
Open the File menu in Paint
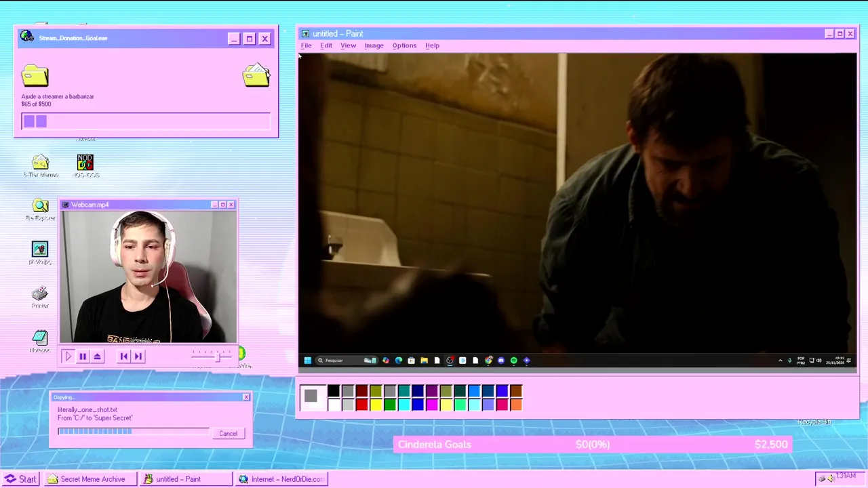click(x=306, y=45)
